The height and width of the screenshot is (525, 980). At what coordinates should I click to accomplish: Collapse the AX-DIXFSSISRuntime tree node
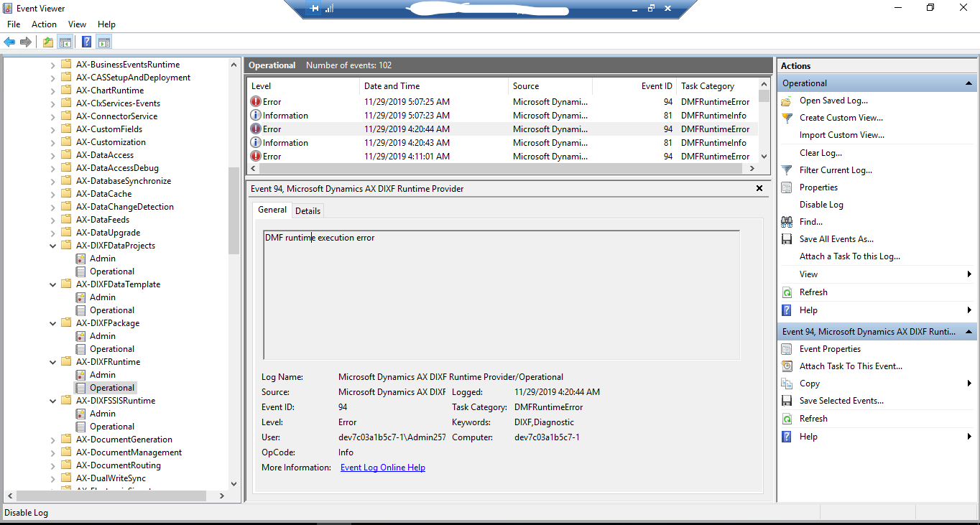52,401
